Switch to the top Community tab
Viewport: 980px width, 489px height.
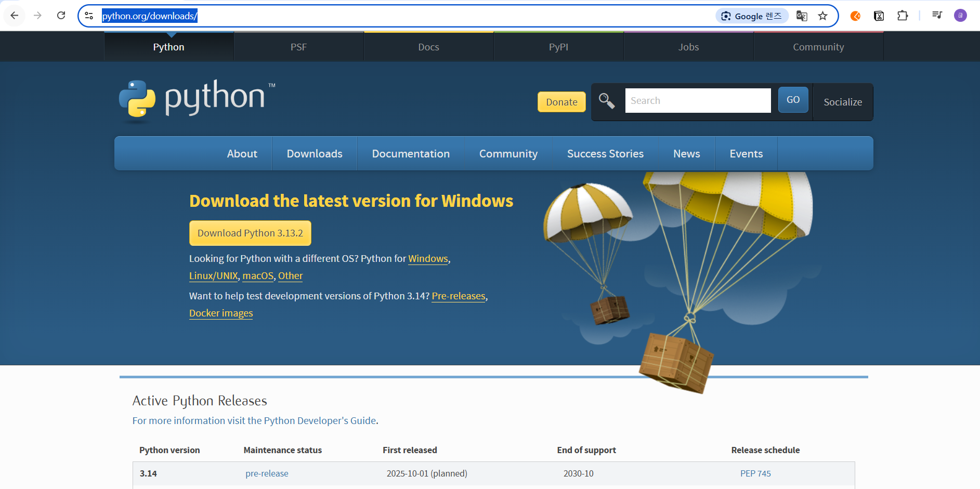pyautogui.click(x=819, y=47)
